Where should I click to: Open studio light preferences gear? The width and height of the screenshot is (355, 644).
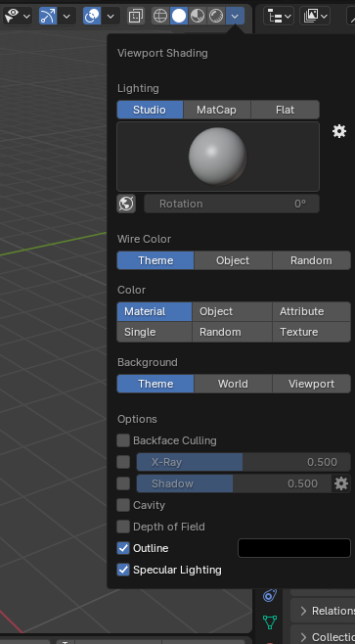click(339, 131)
